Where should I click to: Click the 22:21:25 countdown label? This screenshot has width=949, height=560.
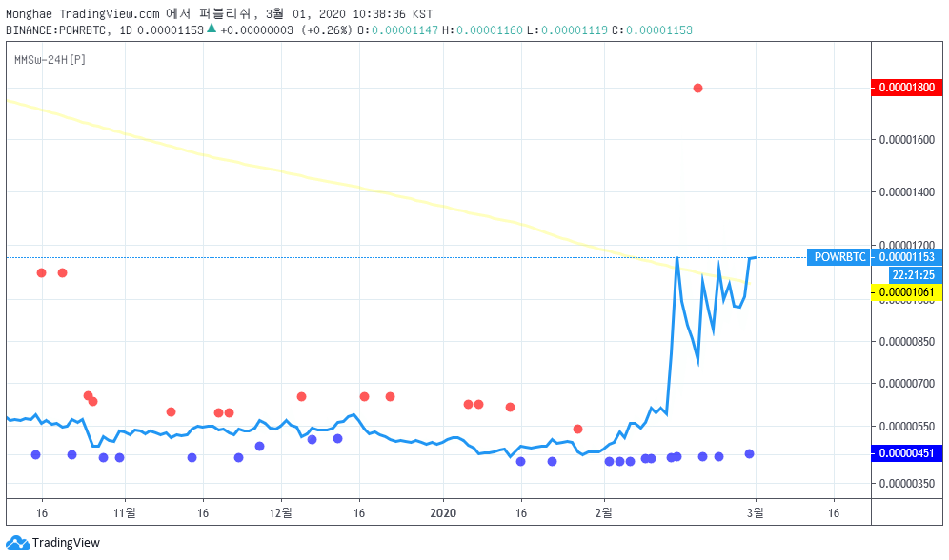(914, 275)
